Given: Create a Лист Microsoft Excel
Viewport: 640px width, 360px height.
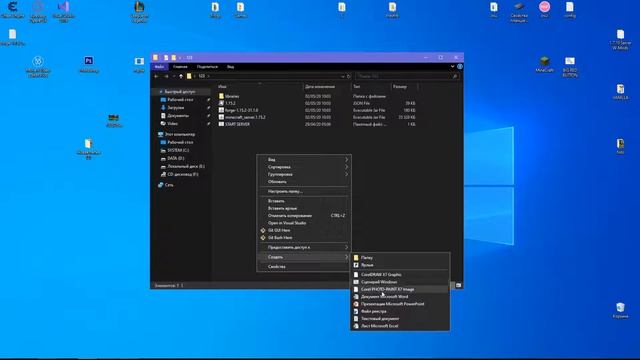Looking at the screenshot, I should point(400,326).
